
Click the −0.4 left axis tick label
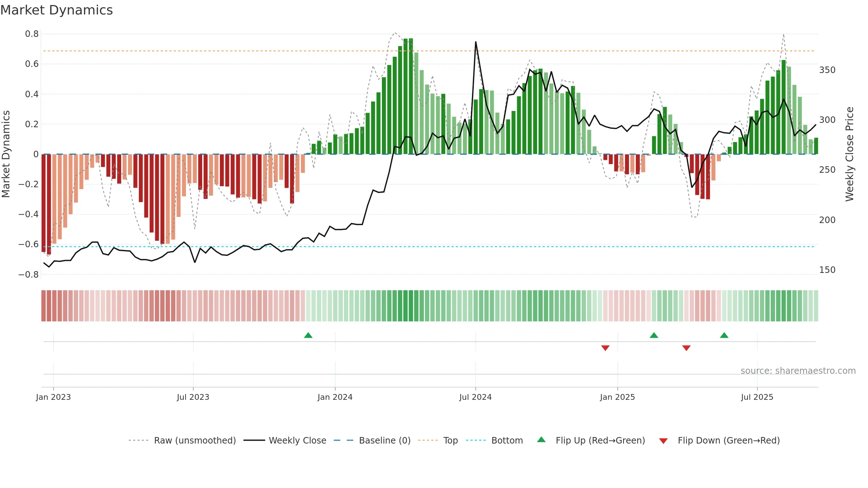[x=29, y=214]
